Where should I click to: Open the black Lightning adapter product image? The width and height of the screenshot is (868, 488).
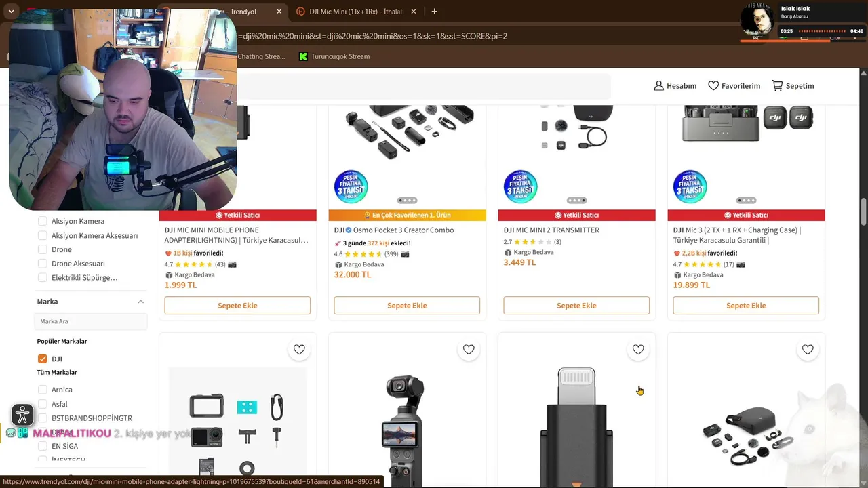click(576, 428)
